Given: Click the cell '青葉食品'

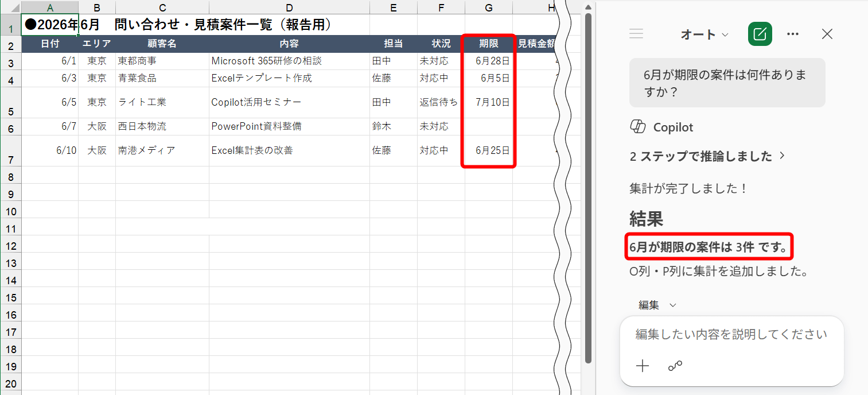Looking at the screenshot, I should pos(162,78).
